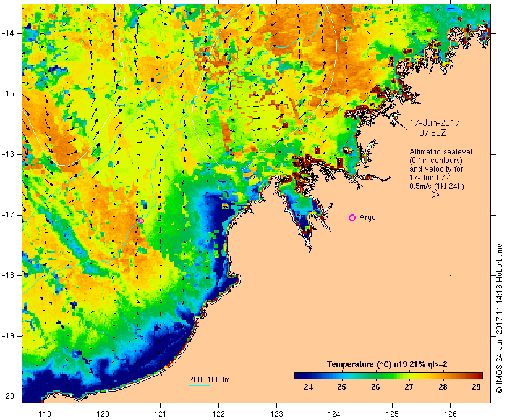Click the longitude label 122

click(x=219, y=414)
